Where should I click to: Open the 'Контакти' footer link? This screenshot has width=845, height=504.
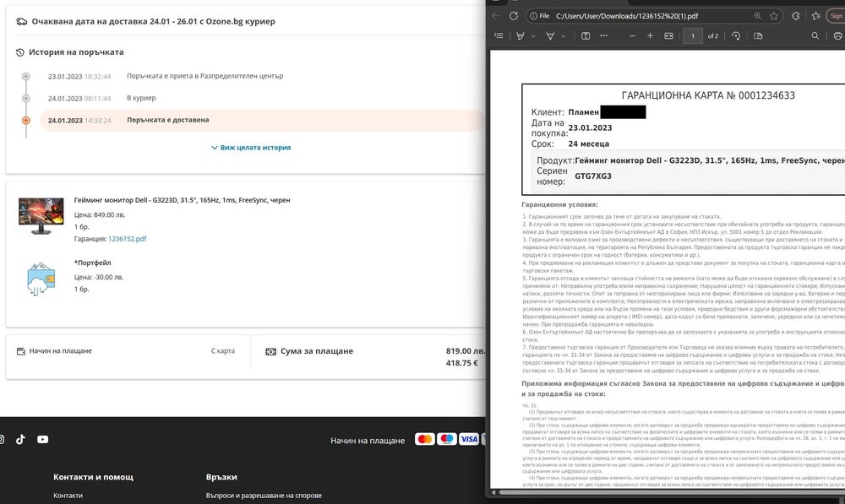tap(68, 496)
